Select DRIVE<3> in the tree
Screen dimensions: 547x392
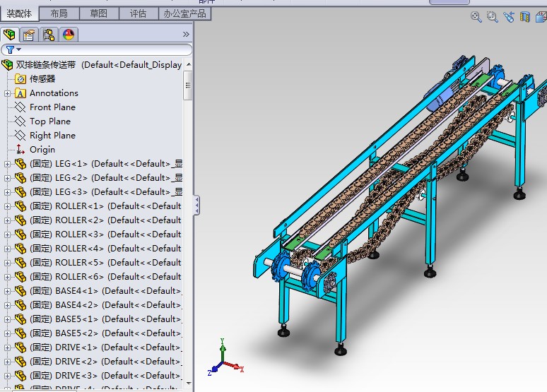pos(105,376)
